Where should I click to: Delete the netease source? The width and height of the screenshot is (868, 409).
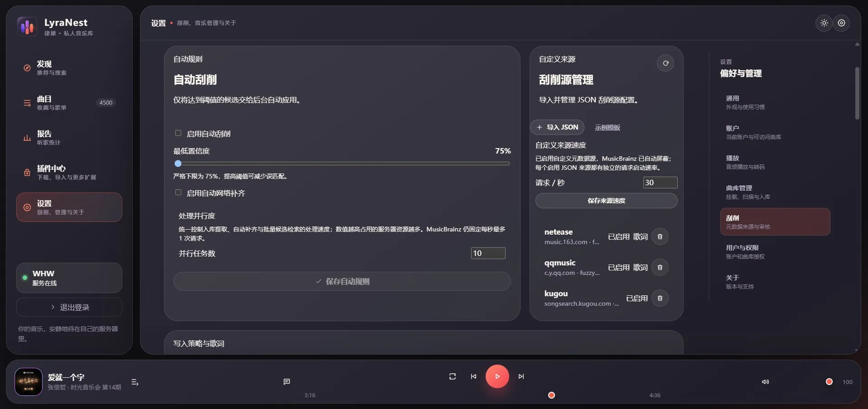660,236
